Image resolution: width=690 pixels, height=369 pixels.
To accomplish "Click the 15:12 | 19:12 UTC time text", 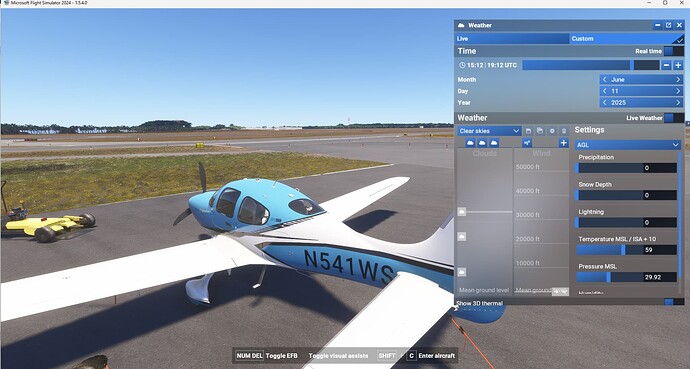I will pyautogui.click(x=492, y=65).
